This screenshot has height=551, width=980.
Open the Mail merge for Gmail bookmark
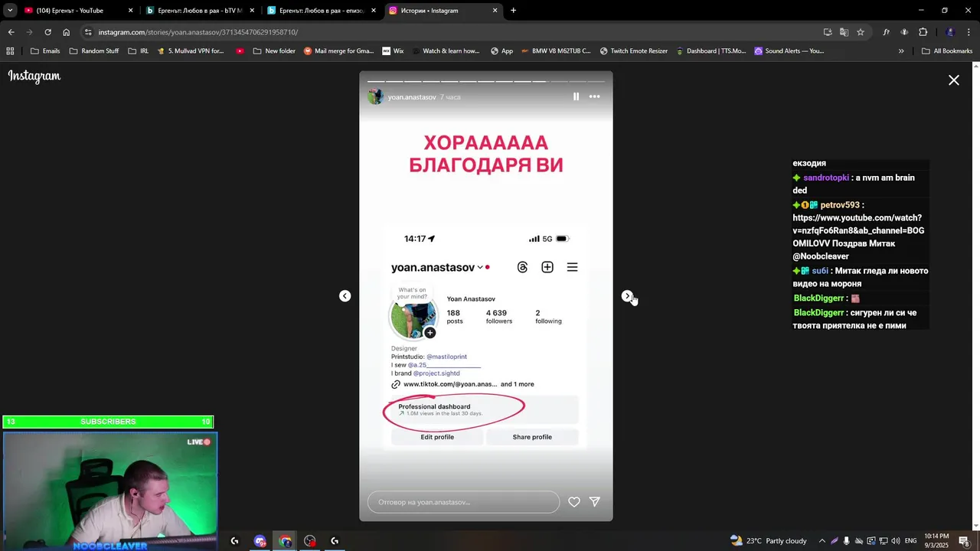pyautogui.click(x=338, y=51)
